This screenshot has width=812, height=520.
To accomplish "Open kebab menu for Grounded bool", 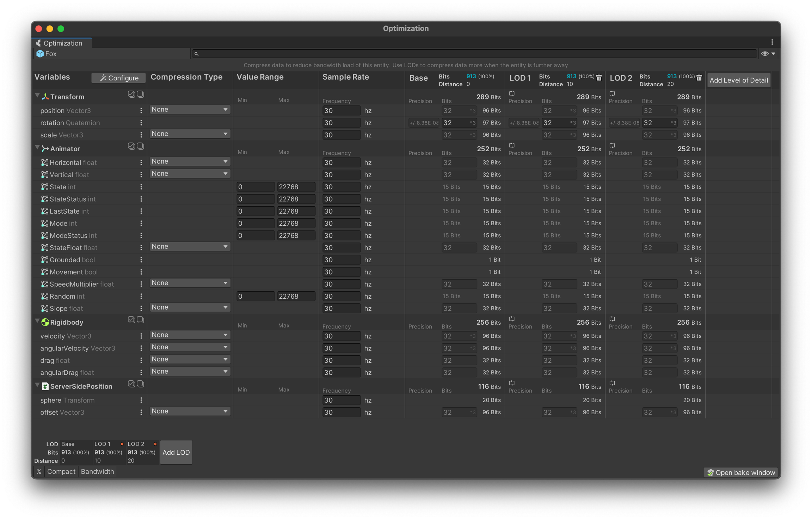I will pos(141,260).
